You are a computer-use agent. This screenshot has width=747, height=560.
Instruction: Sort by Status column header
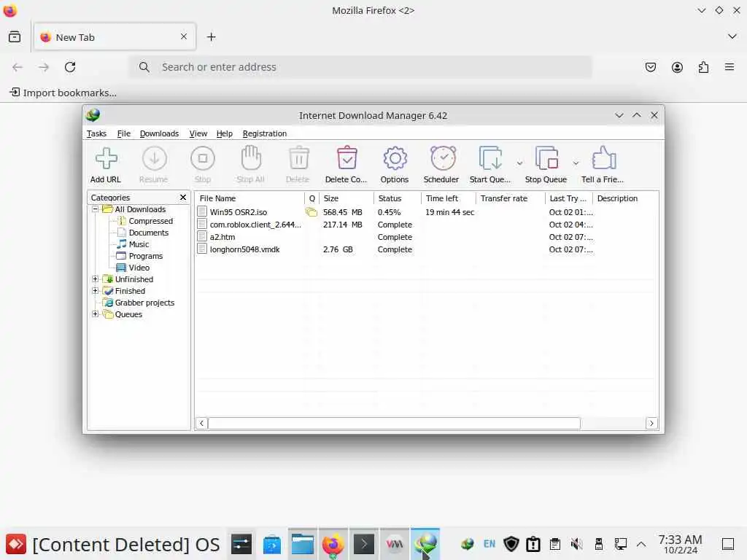398,198
